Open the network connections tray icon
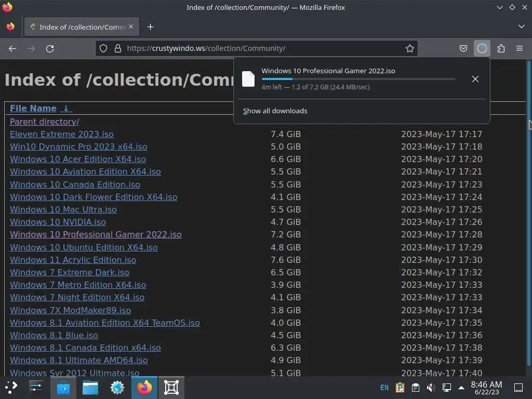Screen dimensions: 532x399 click(446, 387)
